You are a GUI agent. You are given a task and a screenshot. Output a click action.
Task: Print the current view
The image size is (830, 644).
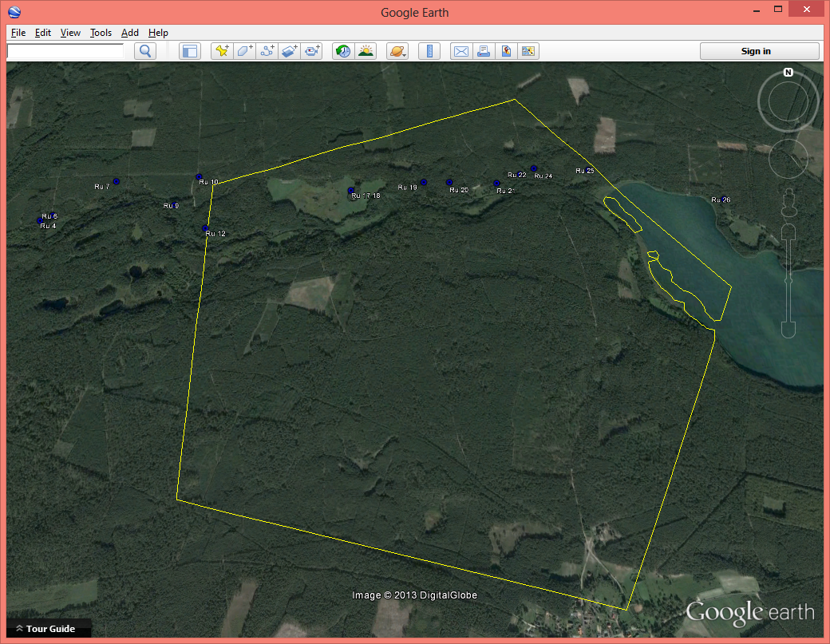483,51
